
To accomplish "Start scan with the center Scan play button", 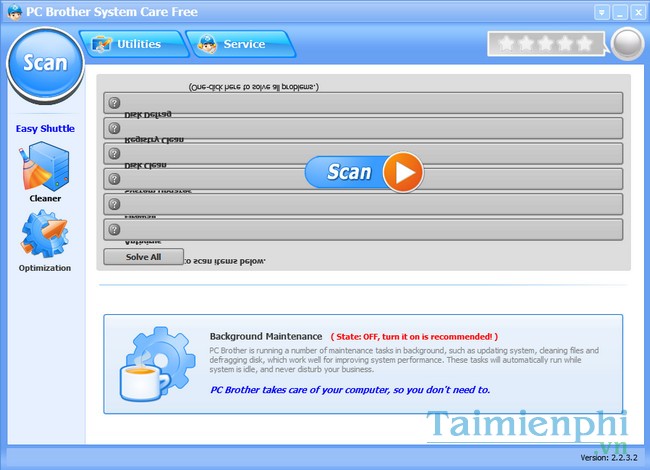I will click(364, 172).
